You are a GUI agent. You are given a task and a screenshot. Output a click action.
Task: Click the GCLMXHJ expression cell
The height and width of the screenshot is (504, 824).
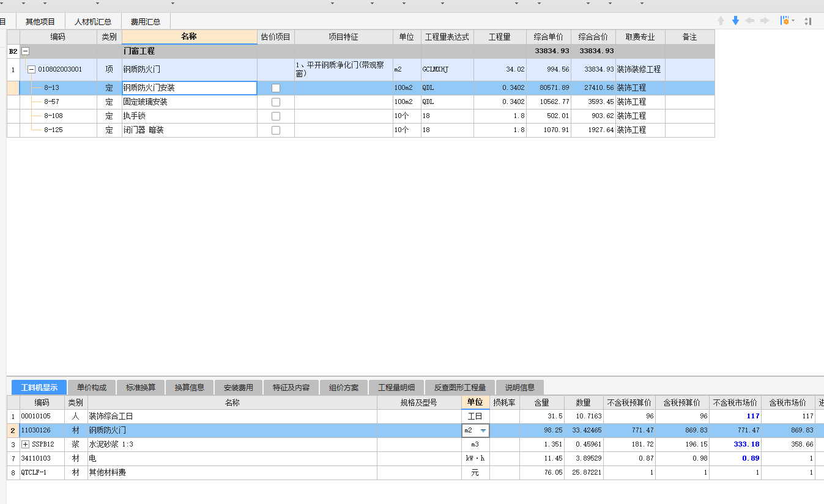[447, 70]
